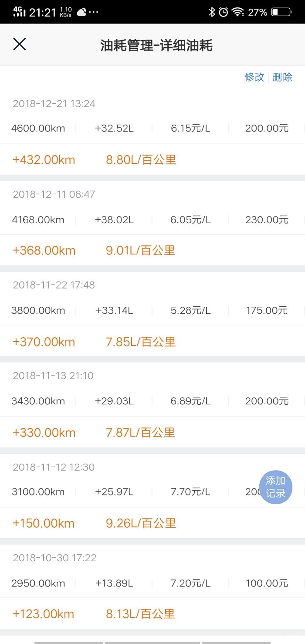Close the fuel consumption detail page
Viewport: 305px width, 644px height.
click(x=20, y=44)
